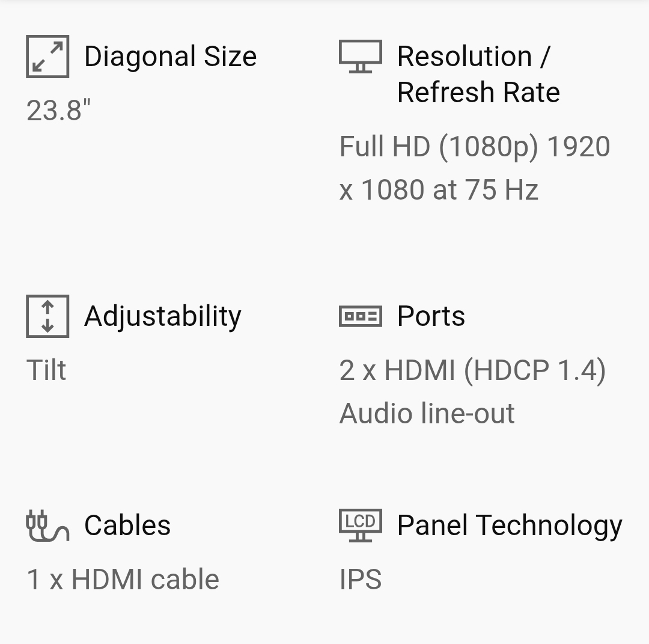This screenshot has height=644, width=649.
Task: Click the Full HD (1080p) 1920 text
Action: tap(475, 147)
